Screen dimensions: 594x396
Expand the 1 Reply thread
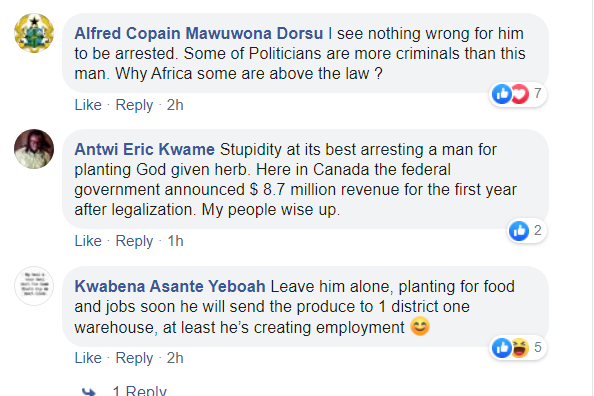[x=139, y=390]
